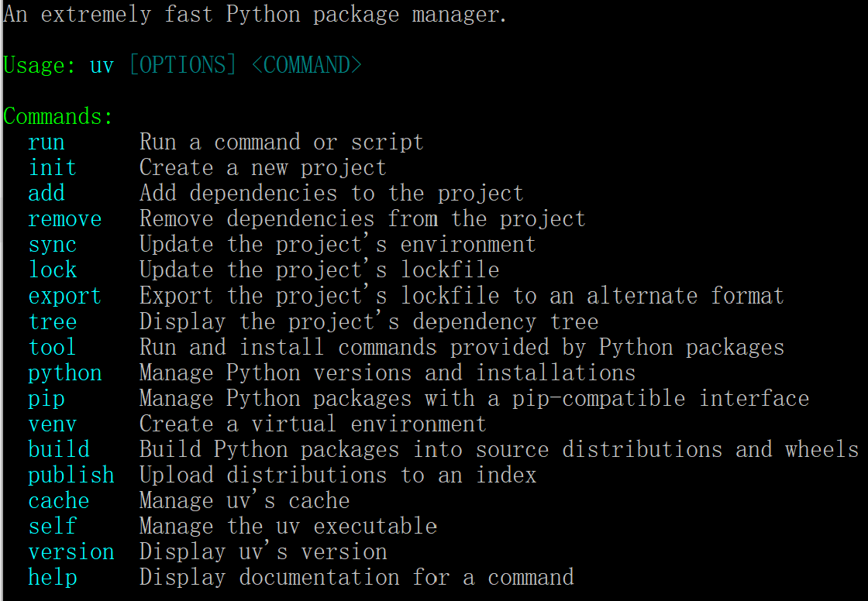Click the "sync" command name

coord(53,245)
